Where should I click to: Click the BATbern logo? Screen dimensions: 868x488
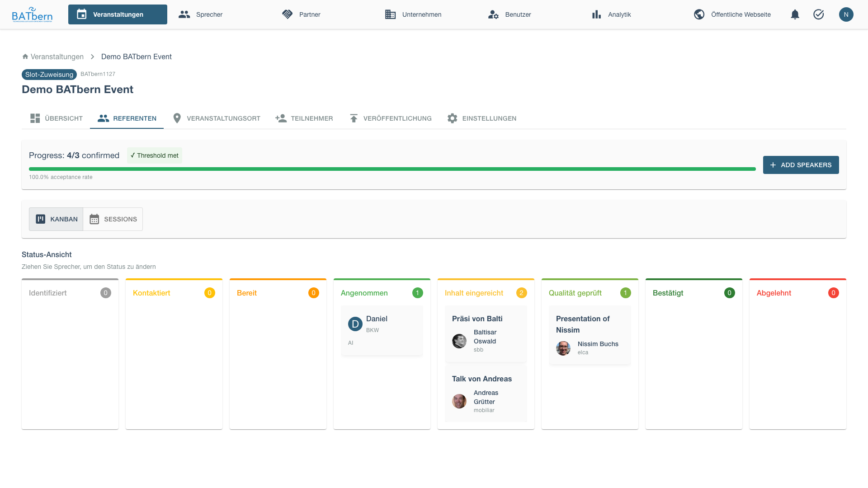32,14
